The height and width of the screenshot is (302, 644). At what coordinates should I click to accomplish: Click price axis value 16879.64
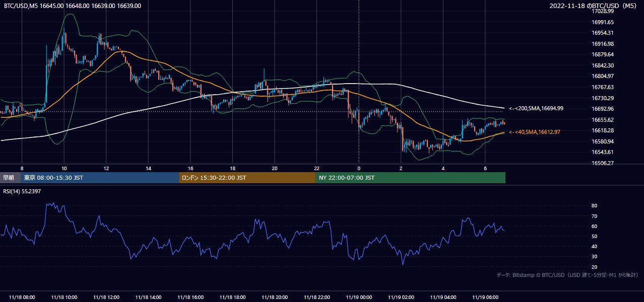point(603,54)
